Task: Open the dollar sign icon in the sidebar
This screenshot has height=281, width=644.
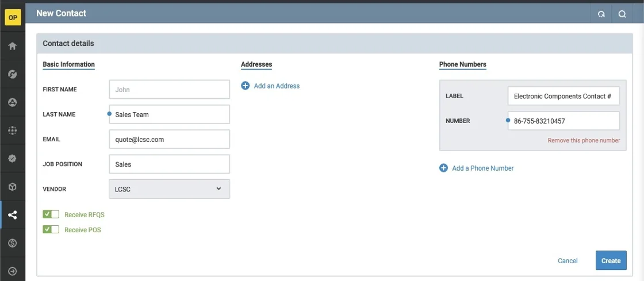Action: [x=13, y=243]
